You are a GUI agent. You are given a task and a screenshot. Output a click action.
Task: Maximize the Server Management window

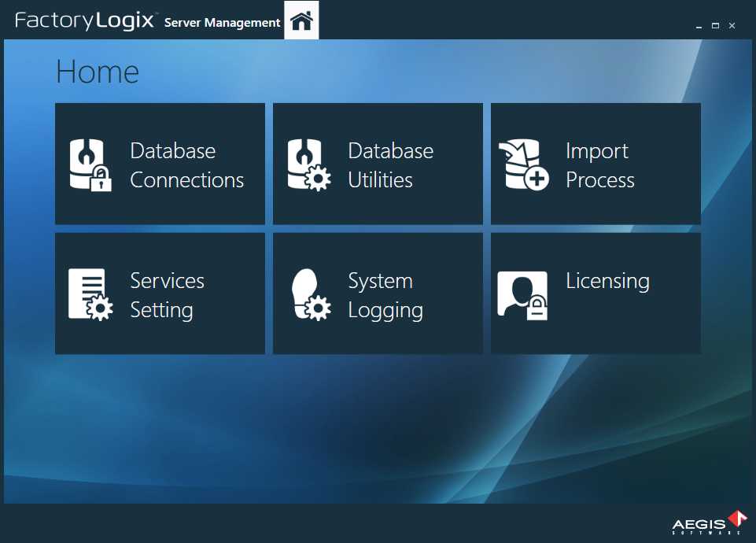click(x=715, y=25)
